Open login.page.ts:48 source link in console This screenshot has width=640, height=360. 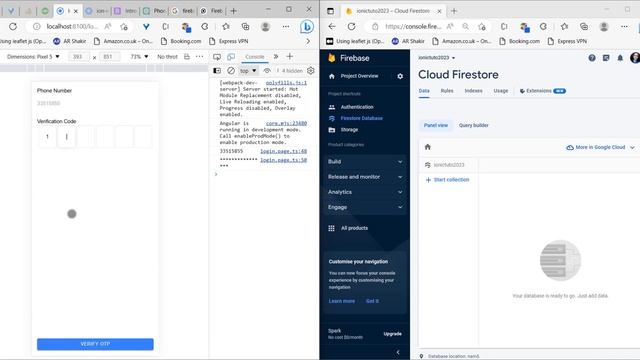click(283, 151)
